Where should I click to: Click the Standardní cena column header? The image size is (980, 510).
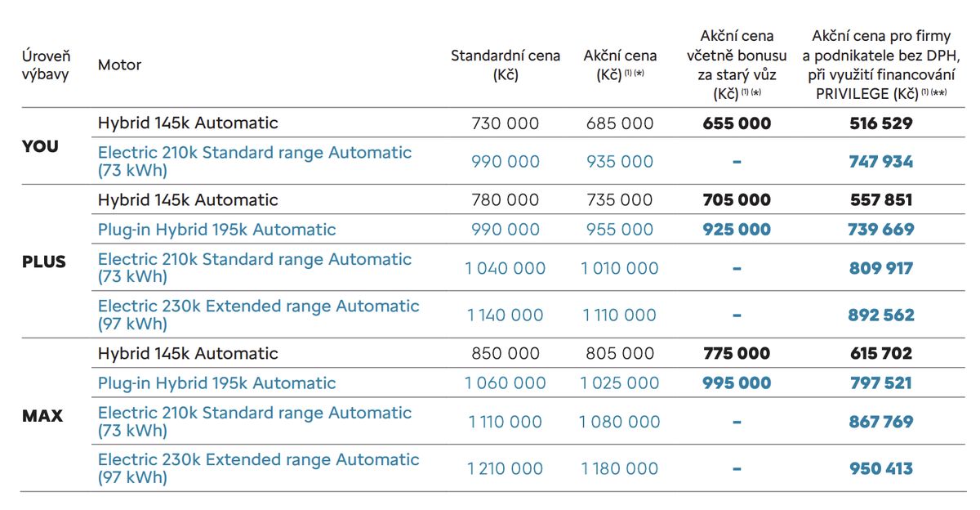coord(506,65)
